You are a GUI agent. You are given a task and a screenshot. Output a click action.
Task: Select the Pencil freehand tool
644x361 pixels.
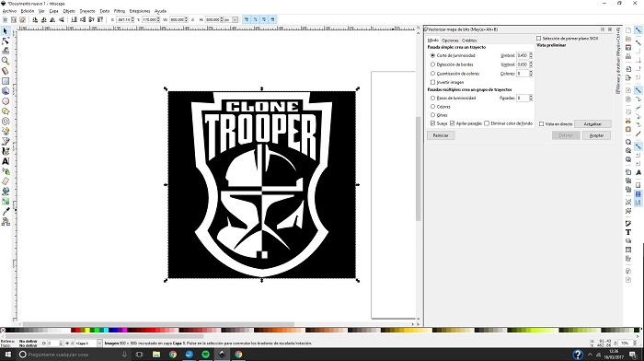[6, 131]
